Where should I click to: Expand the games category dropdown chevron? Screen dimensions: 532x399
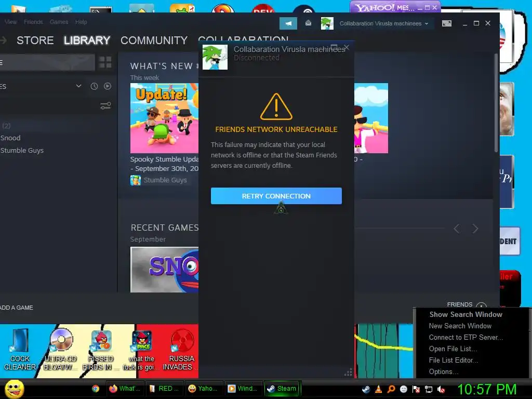click(x=79, y=86)
